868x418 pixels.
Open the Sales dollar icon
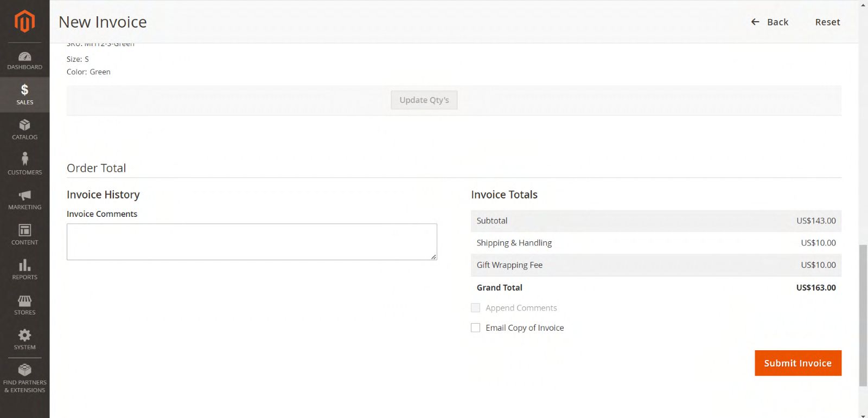[24, 90]
